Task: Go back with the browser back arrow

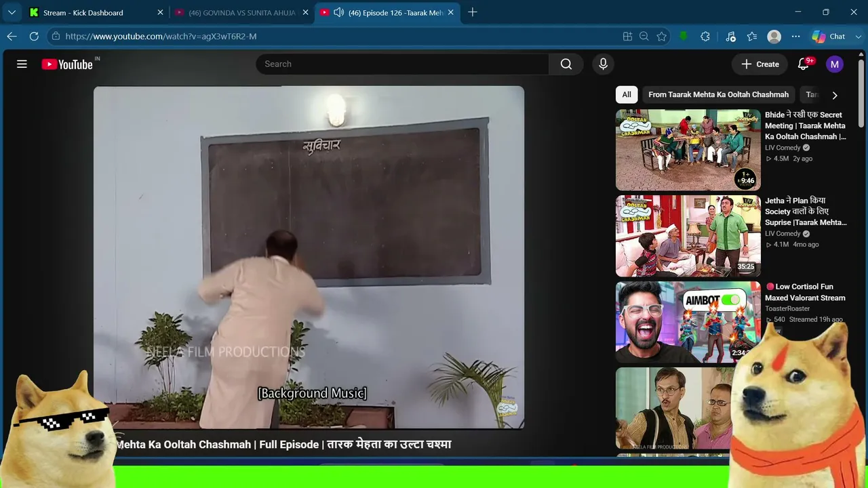Action: click(12, 37)
